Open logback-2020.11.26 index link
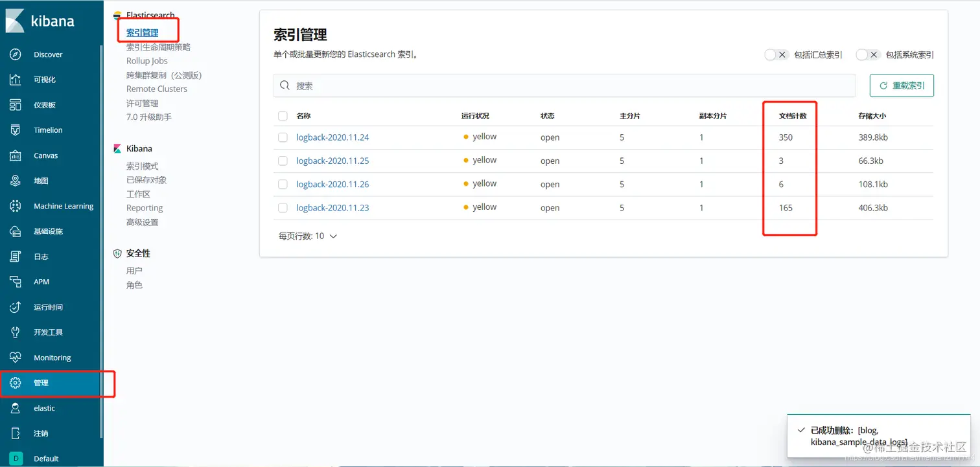Image resolution: width=980 pixels, height=467 pixels. click(332, 184)
